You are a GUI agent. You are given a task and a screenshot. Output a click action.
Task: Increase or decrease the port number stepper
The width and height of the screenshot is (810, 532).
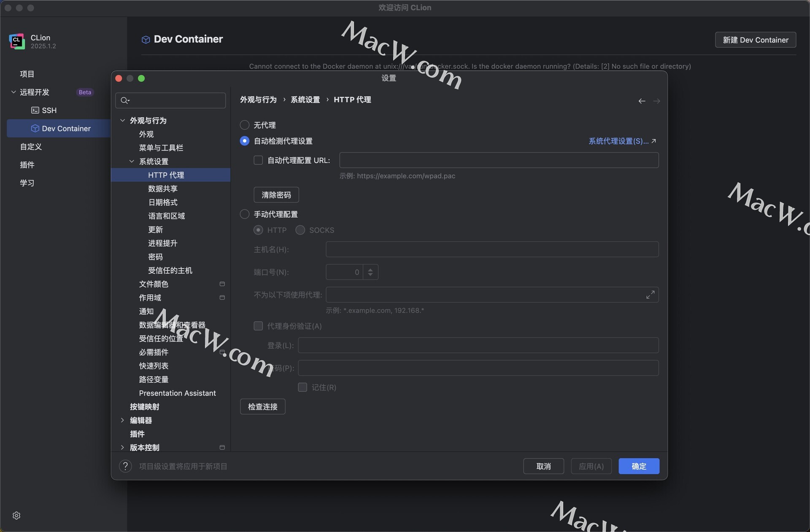(x=370, y=272)
